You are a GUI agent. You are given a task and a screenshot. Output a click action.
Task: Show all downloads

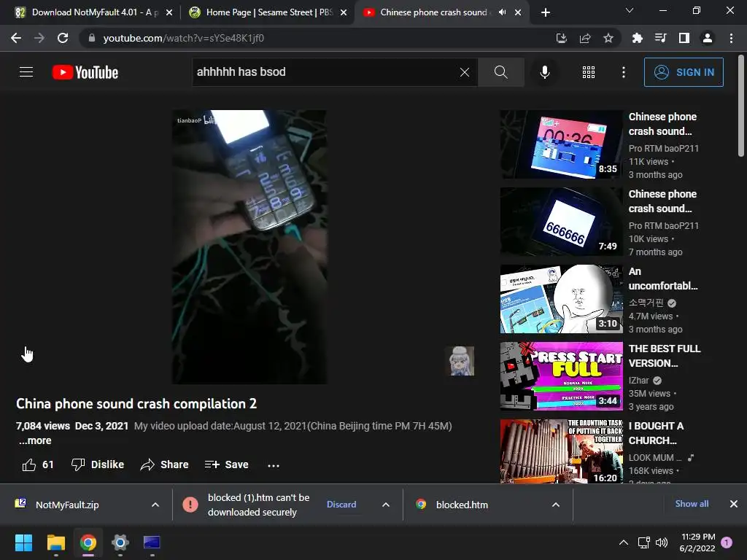692,504
